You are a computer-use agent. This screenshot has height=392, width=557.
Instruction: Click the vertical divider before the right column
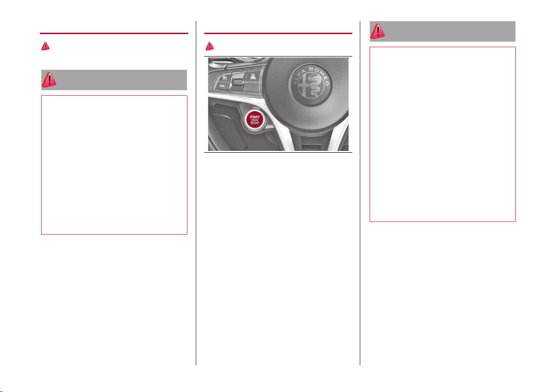360,193
